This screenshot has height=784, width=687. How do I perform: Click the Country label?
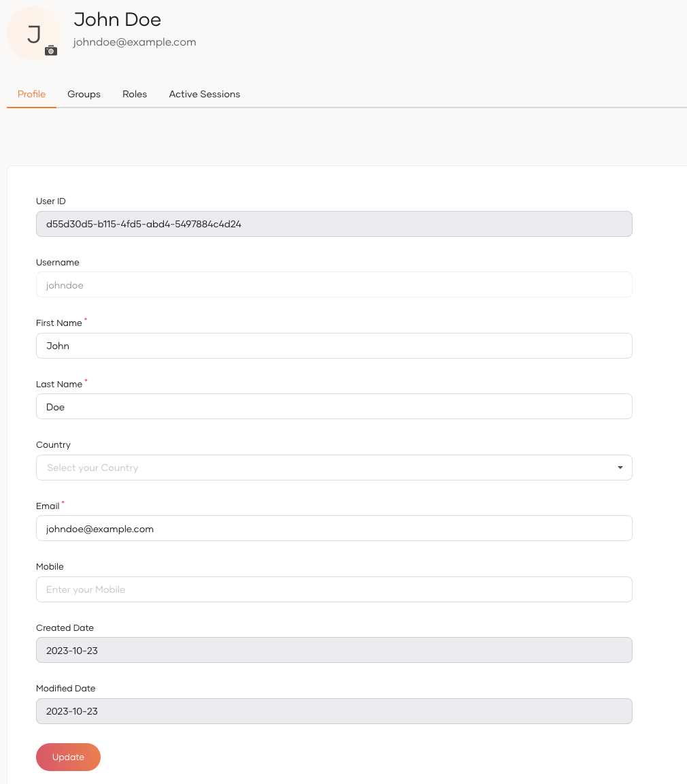pos(54,445)
